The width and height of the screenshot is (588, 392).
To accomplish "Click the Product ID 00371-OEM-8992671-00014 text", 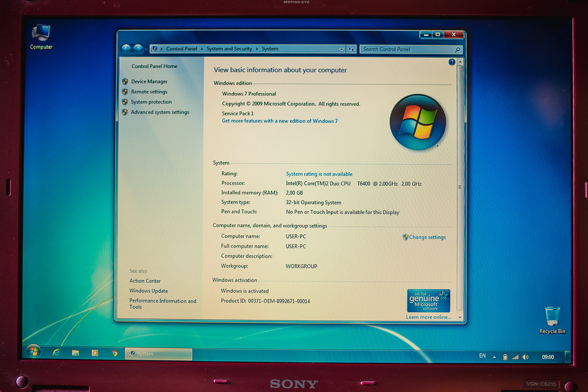I will 265,301.
